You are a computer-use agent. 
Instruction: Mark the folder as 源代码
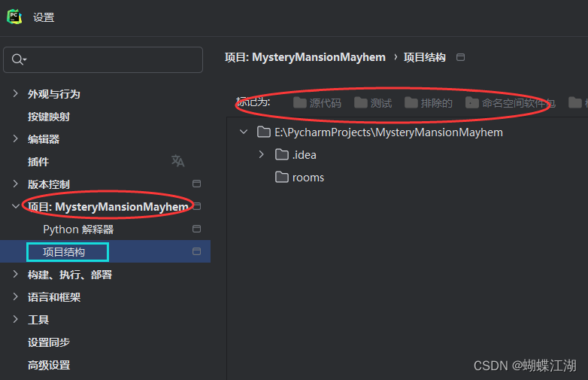(317, 103)
